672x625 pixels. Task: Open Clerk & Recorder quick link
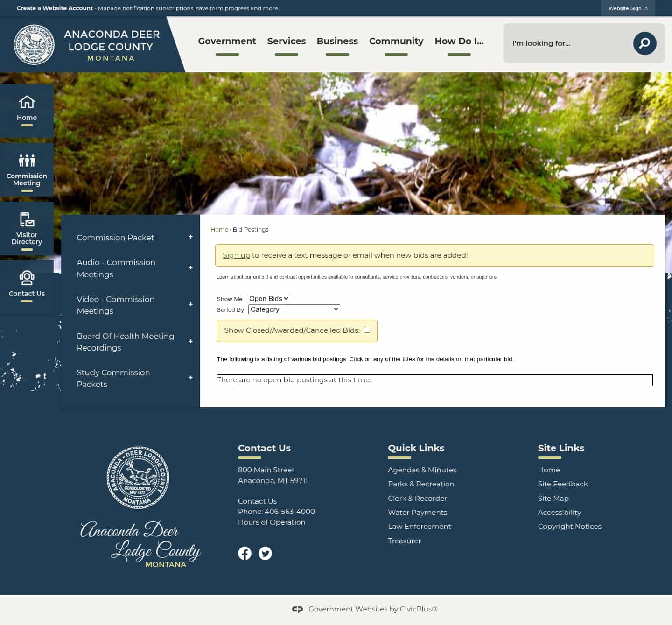click(x=417, y=499)
